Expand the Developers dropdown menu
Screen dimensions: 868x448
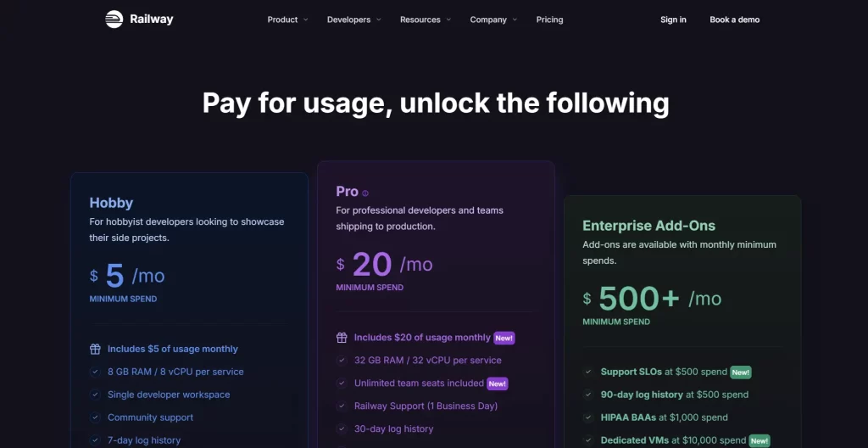click(354, 20)
